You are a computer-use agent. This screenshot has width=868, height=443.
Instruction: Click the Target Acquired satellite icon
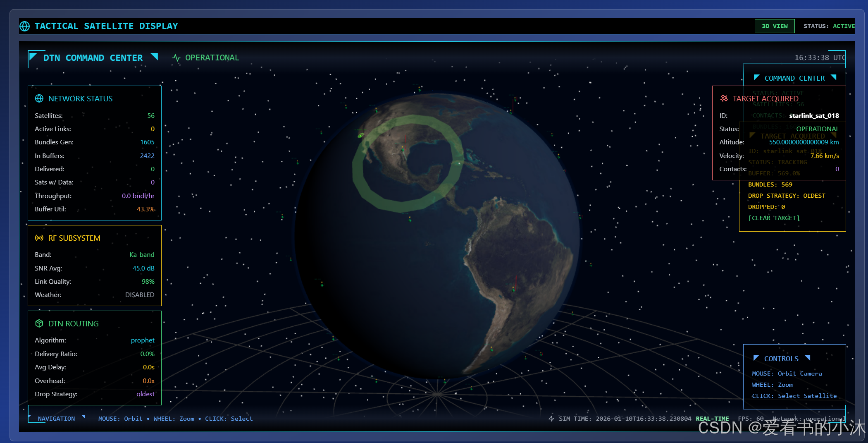(724, 98)
